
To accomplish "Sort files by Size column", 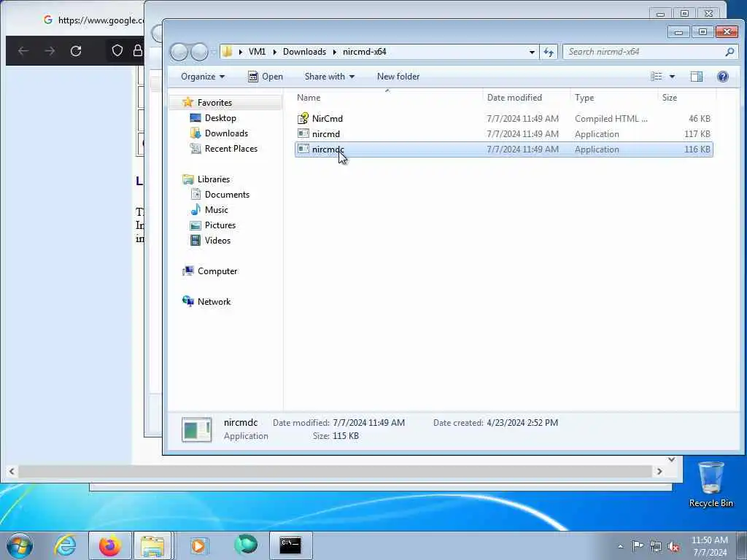I will click(686, 98).
